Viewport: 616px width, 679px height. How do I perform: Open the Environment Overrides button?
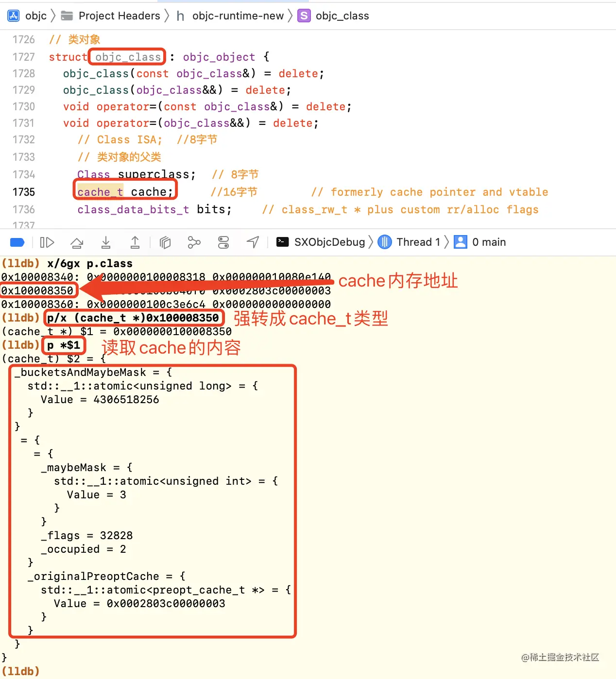pyautogui.click(x=223, y=242)
